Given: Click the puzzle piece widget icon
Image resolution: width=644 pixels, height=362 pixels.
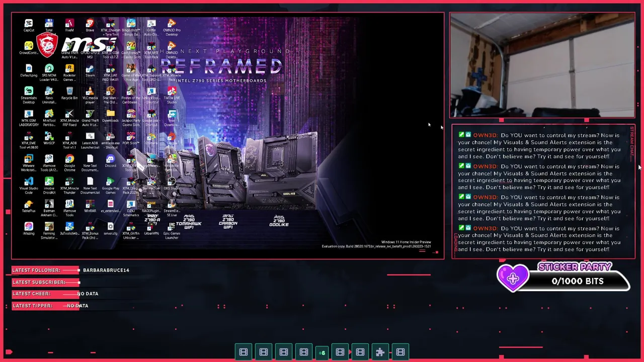Looking at the screenshot, I should (x=380, y=352).
